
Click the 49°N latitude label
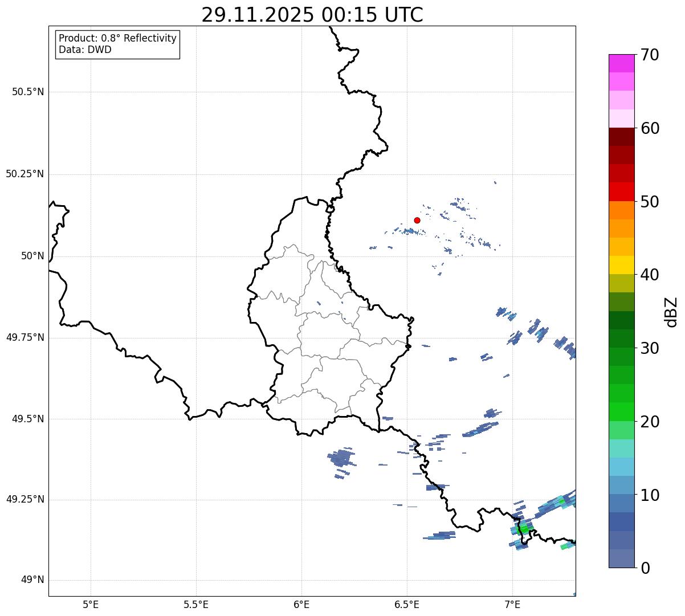[x=32, y=580]
